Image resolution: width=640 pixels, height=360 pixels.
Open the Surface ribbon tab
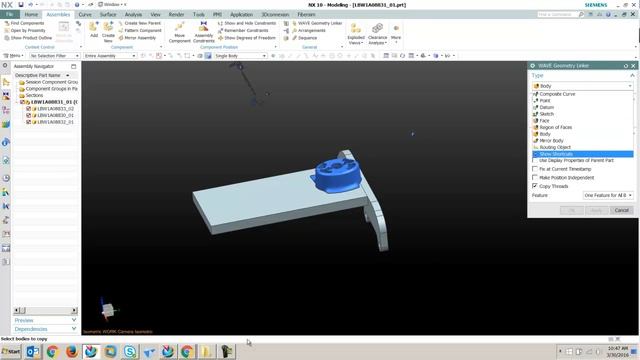[108, 15]
